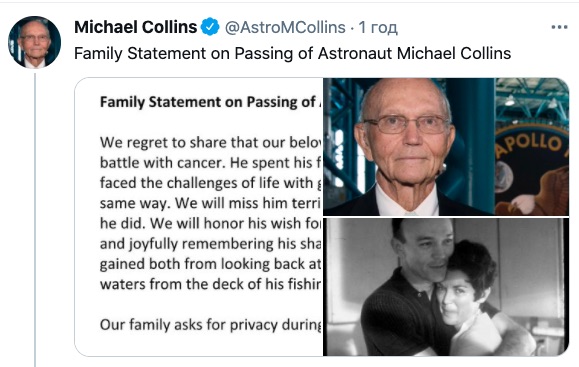Screen dimensions: 579x367
Task: Open the black-and-white couple photo
Action: 446,287
